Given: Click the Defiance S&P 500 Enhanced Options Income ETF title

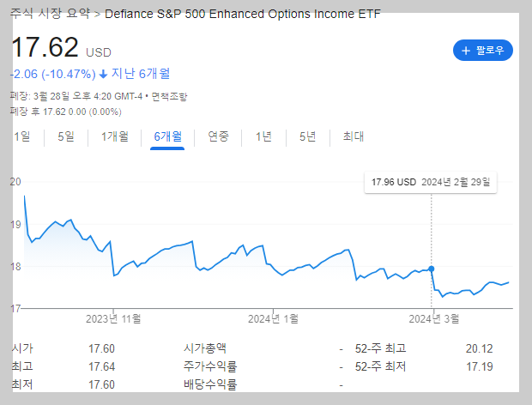Looking at the screenshot, I should pyautogui.click(x=243, y=14).
